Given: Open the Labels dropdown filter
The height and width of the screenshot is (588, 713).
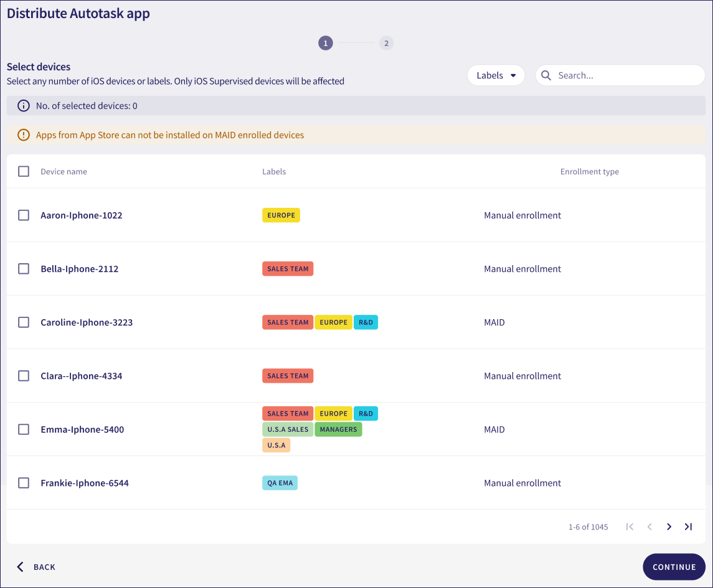Looking at the screenshot, I should click(496, 75).
